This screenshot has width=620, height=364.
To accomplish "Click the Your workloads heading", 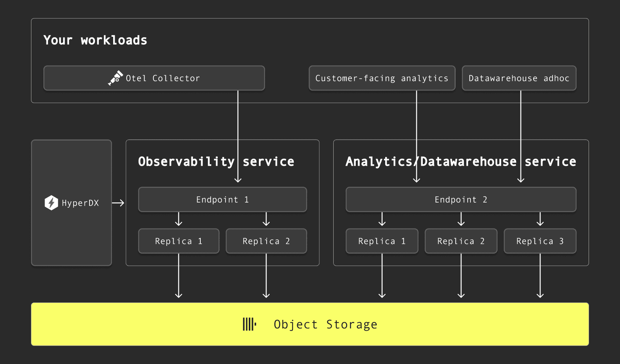I will (95, 40).
